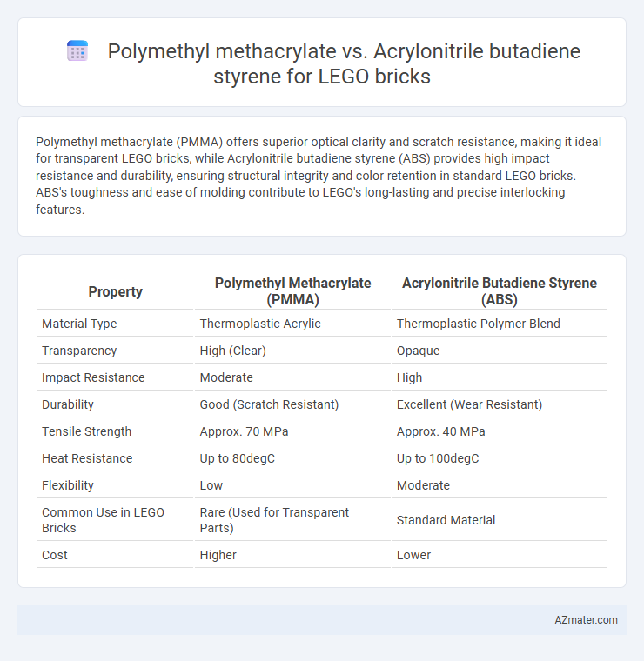This screenshot has height=661, width=644.
Task: Select the 'Cost' row label
Action: tap(55, 555)
